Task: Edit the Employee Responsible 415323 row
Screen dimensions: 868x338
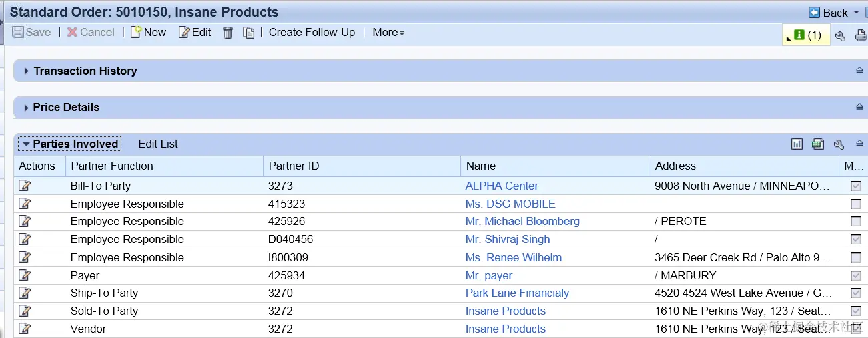Action: 25,204
